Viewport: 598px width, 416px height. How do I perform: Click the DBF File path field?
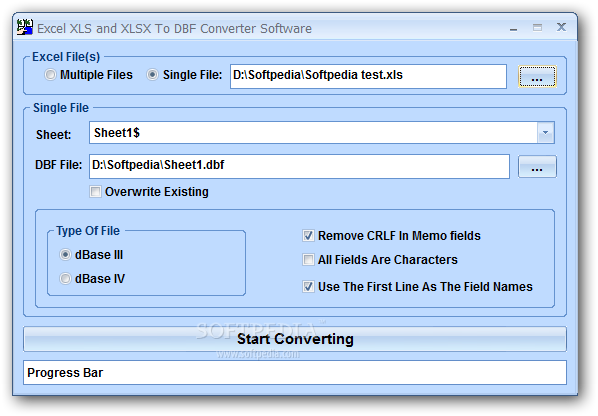pyautogui.click(x=299, y=166)
